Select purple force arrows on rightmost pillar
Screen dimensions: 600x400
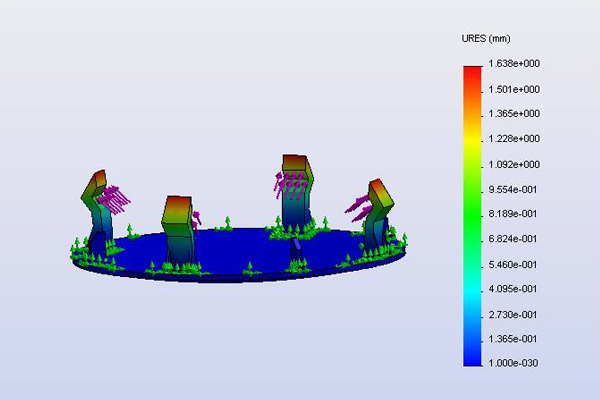click(359, 206)
